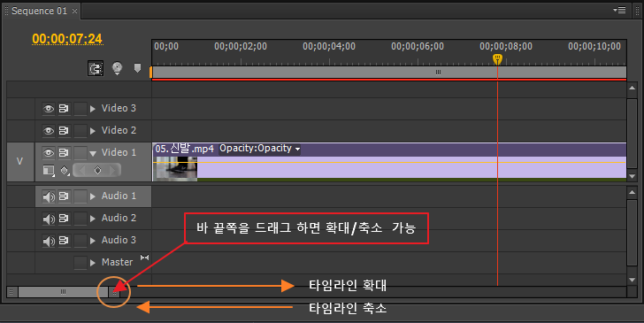Mute Audio 1 track speaker
Viewport: 644px width, 323px height.
49,196
